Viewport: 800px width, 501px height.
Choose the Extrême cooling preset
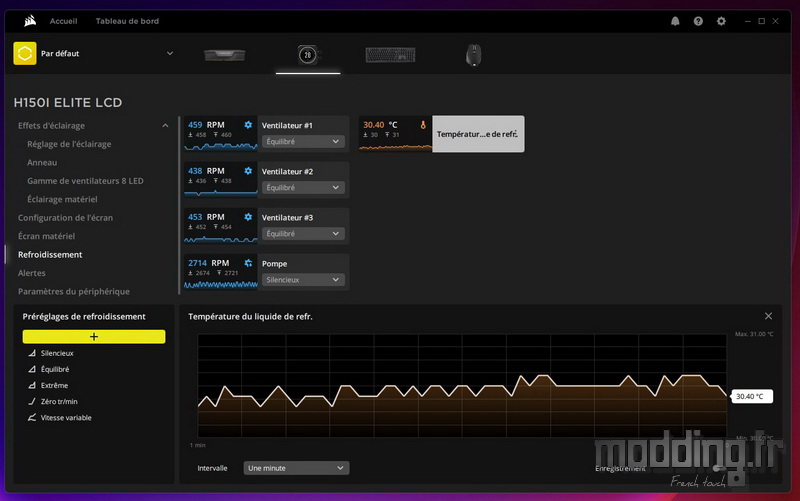(54, 385)
